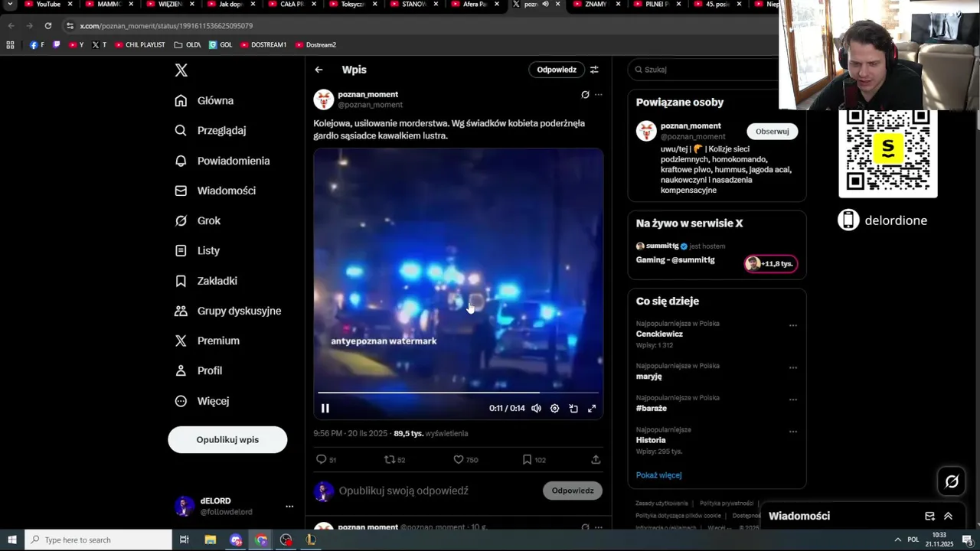Seek on the video progress bar
The height and width of the screenshot is (551, 980).
[458, 393]
